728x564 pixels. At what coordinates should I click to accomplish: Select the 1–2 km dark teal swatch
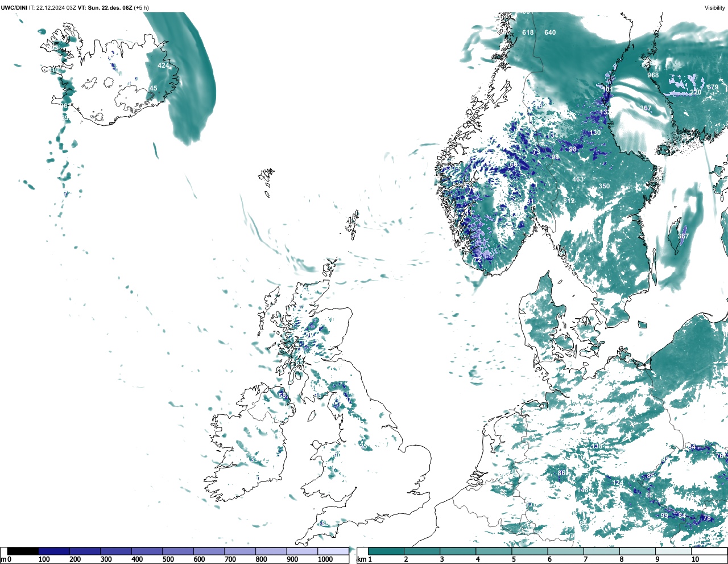point(386,551)
